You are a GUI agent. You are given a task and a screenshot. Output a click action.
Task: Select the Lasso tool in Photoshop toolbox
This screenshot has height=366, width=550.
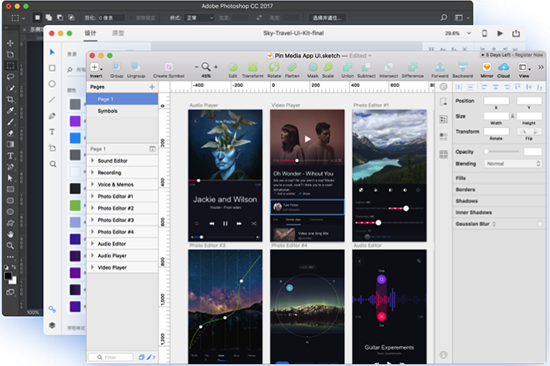coord(10,76)
